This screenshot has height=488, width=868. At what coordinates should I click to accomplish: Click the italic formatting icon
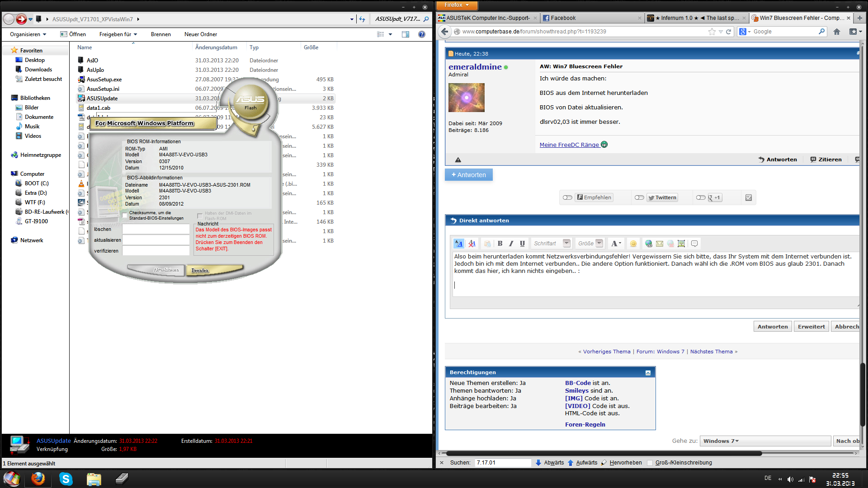511,244
